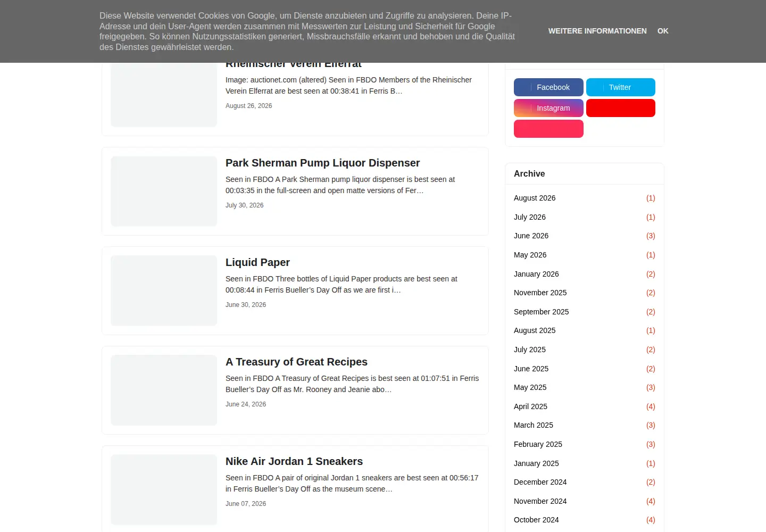
Task: Select the Treasury of Great Recipes thumbnail
Action: click(164, 390)
